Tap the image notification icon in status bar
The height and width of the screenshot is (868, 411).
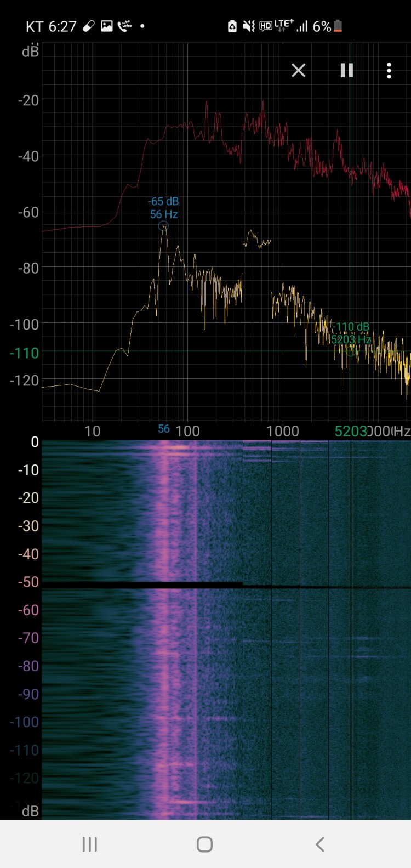(106, 26)
